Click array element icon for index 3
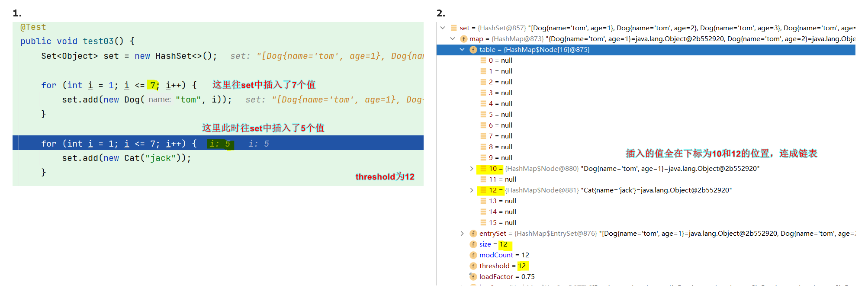This screenshot has height=298, width=868. pyautogui.click(x=483, y=93)
